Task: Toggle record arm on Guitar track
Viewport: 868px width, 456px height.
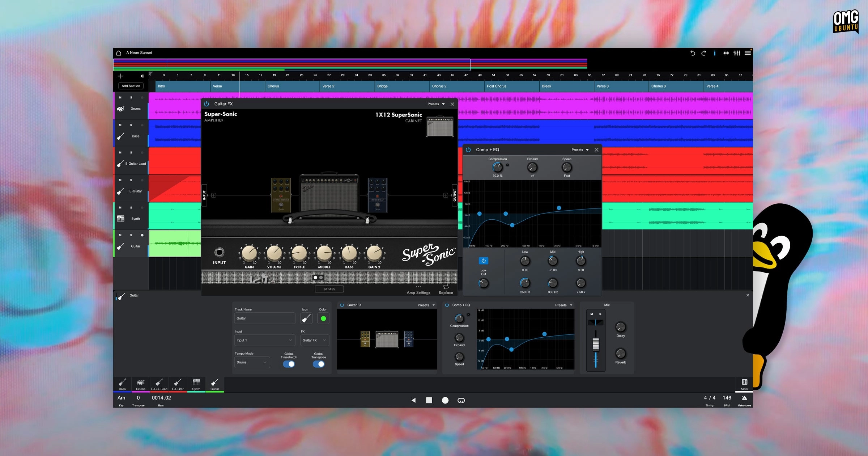Action: point(142,235)
